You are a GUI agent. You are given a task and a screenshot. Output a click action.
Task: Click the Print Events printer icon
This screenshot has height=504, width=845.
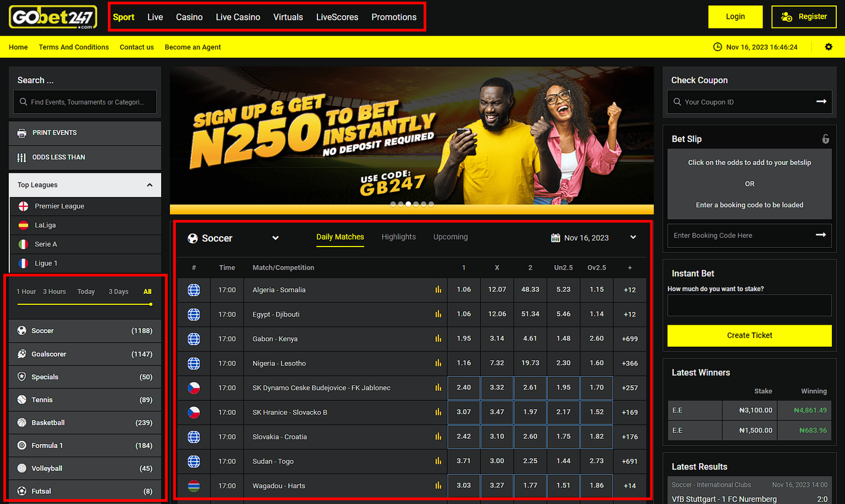[x=22, y=133]
